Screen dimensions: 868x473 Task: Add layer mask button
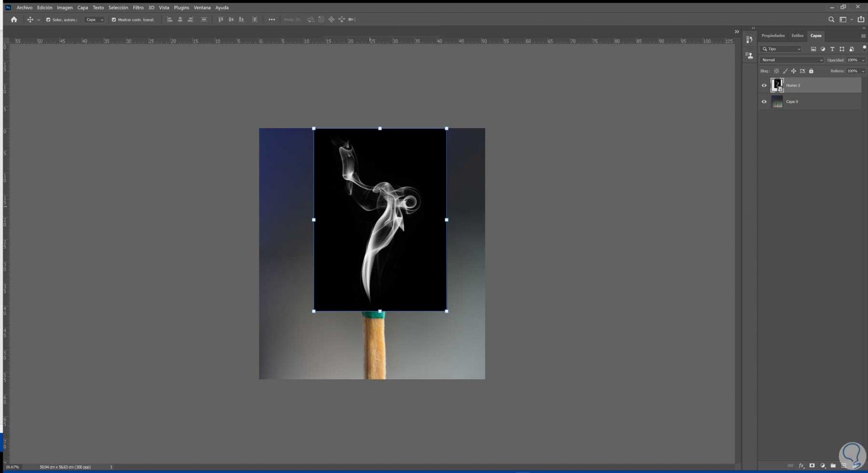[x=812, y=466]
